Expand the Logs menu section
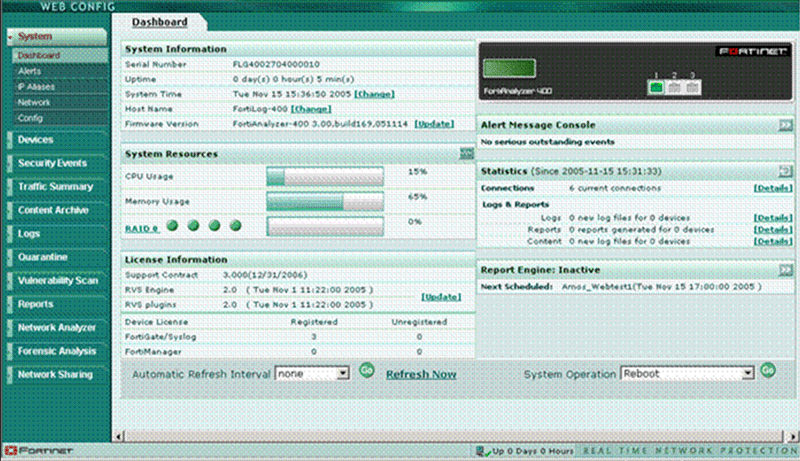 (57, 234)
